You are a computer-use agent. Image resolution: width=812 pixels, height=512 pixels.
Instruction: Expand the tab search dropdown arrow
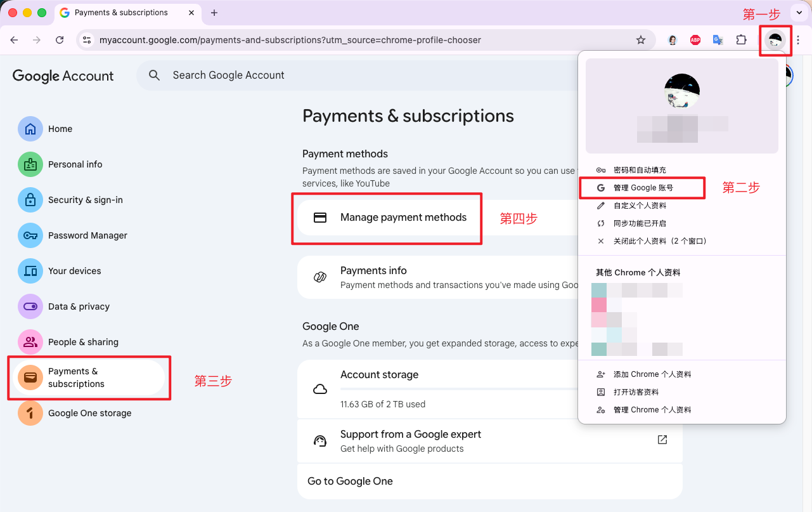pos(798,13)
